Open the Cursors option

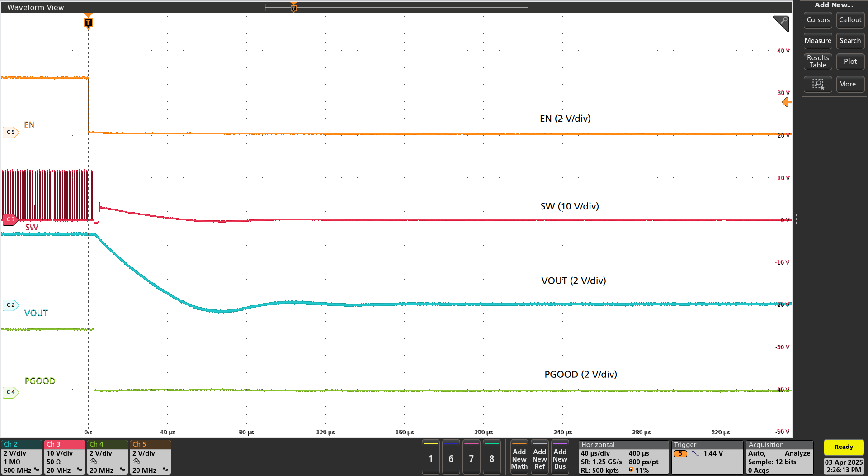(x=818, y=20)
